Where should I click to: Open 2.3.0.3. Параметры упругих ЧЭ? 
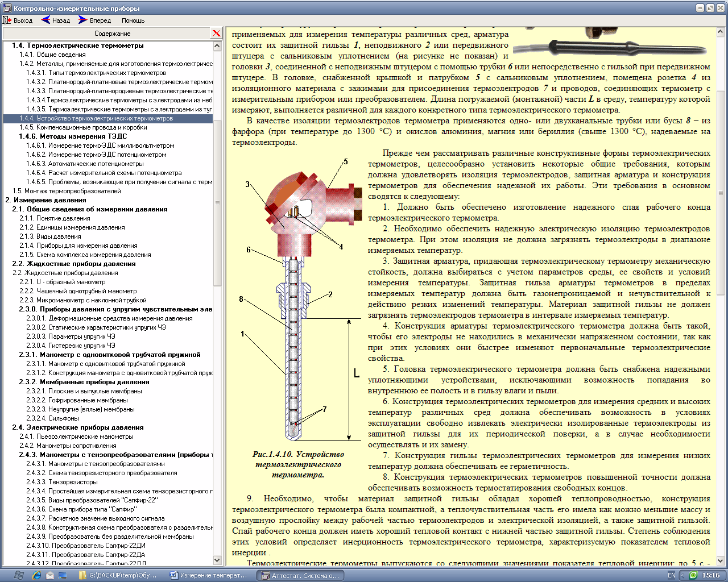[x=71, y=336]
